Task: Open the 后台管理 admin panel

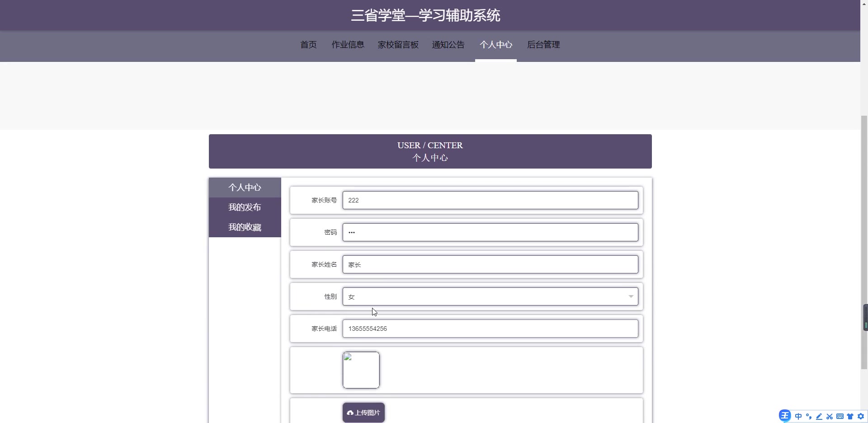Action: [543, 45]
